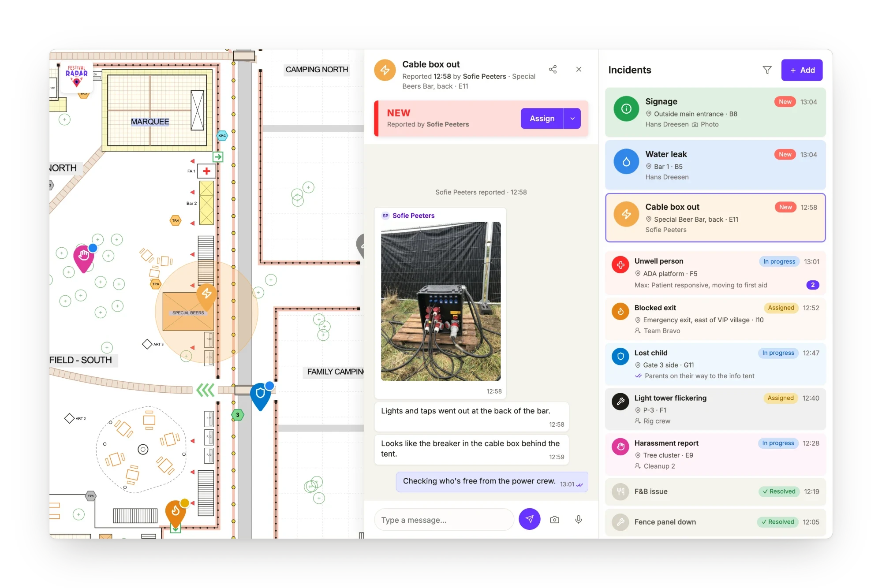
Task: Click the SPECIAL BEERS tent on map
Action: pos(188,312)
